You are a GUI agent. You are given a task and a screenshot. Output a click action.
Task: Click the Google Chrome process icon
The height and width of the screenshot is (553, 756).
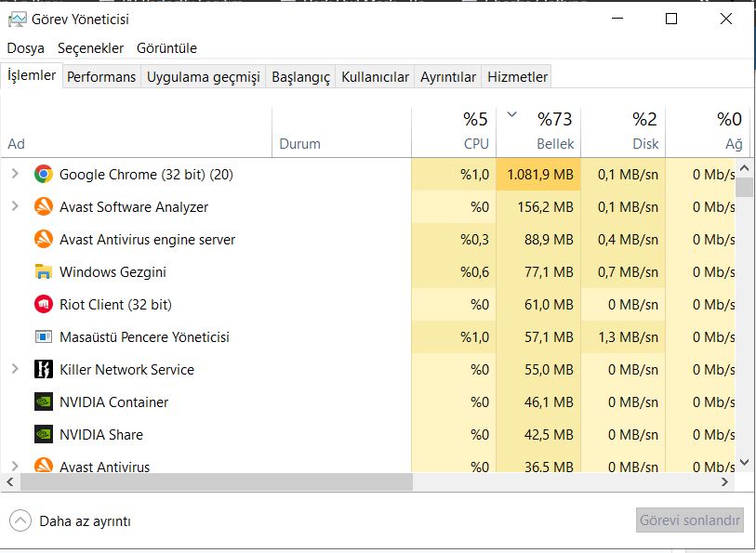(43, 174)
